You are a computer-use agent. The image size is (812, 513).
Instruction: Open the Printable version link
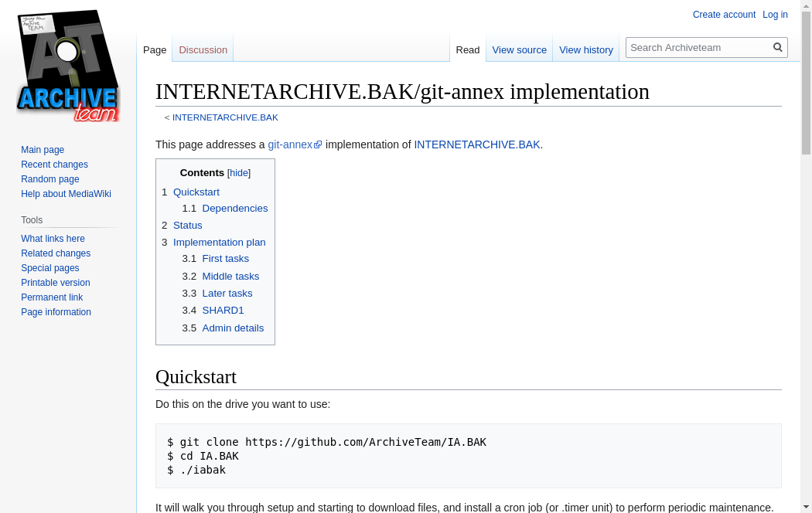point(56,283)
